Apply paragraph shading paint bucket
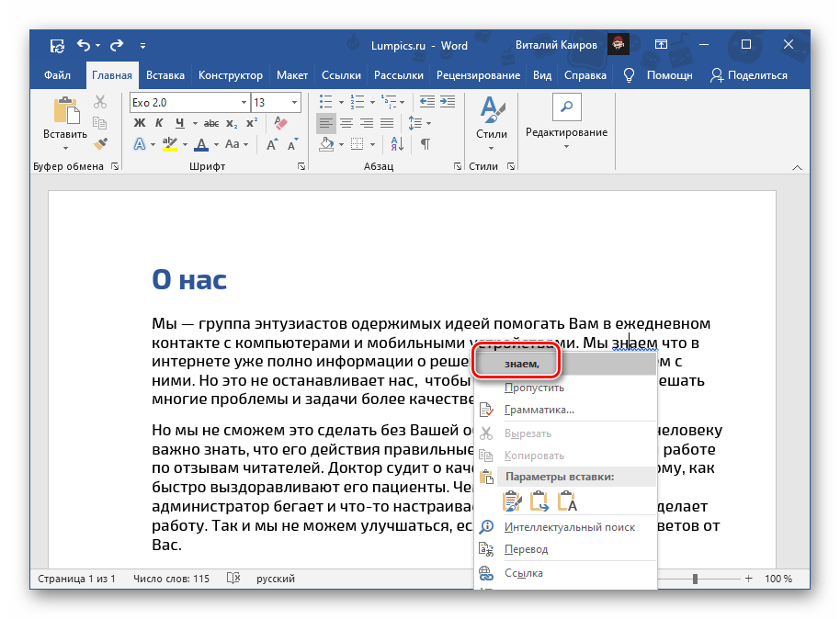840x619 pixels. pos(326,144)
